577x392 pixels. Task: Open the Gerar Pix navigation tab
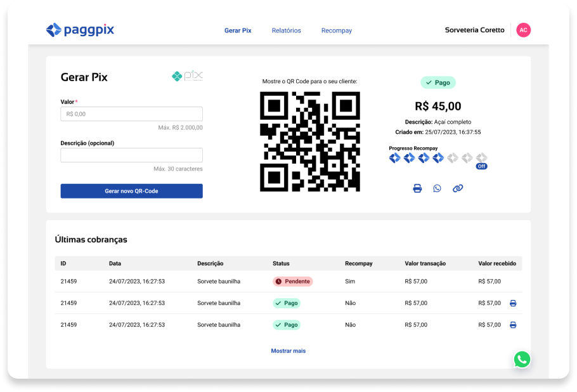[x=238, y=30]
